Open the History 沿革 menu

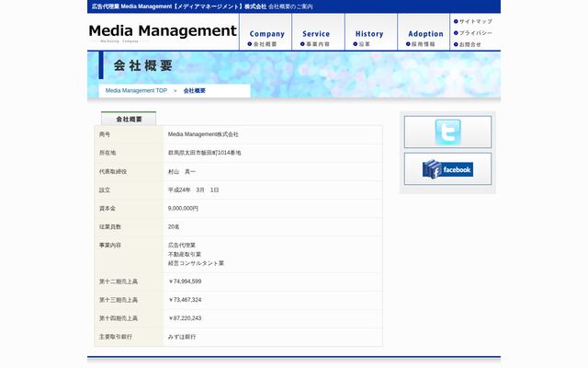click(x=371, y=32)
